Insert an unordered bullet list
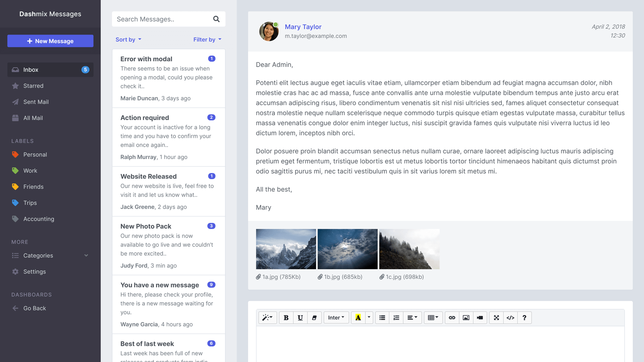 pos(382,318)
